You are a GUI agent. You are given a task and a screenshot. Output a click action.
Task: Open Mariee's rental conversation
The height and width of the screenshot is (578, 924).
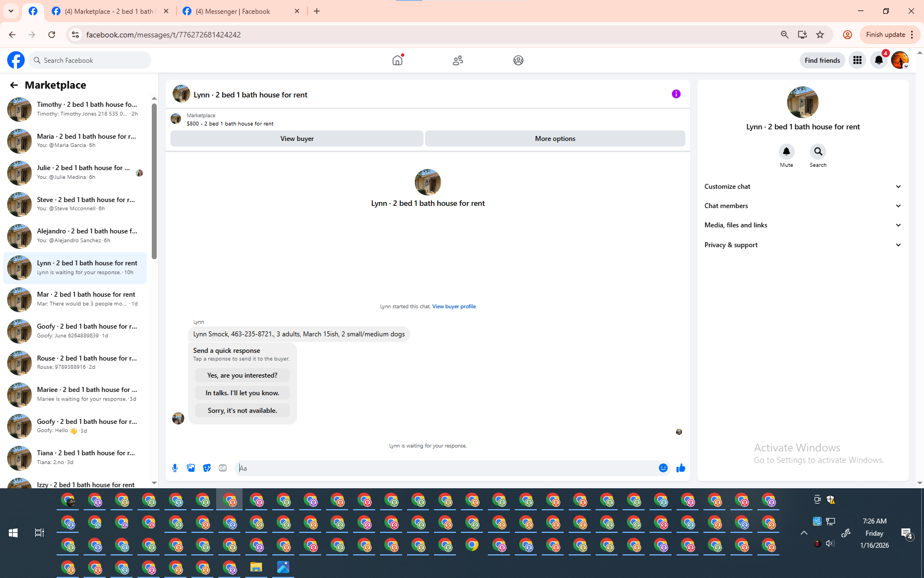(x=75, y=395)
